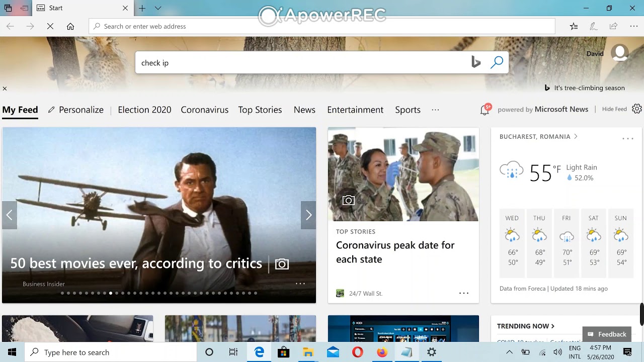Open the notifications bell with badge
The image size is (644, 362).
[485, 110]
